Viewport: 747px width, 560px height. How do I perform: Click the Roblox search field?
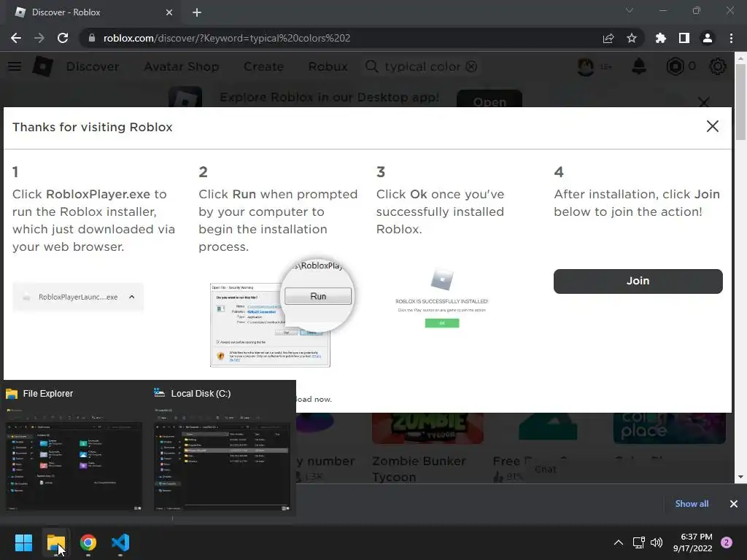coord(422,66)
